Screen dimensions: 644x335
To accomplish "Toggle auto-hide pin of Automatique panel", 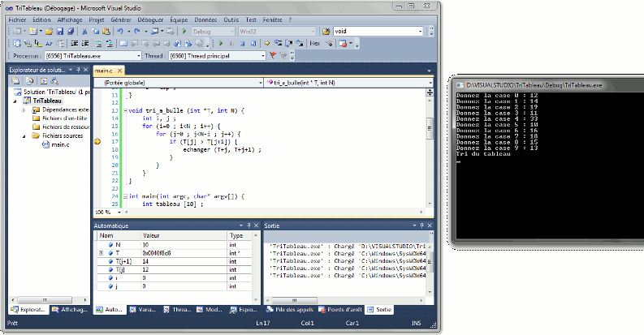I will coord(249,225).
